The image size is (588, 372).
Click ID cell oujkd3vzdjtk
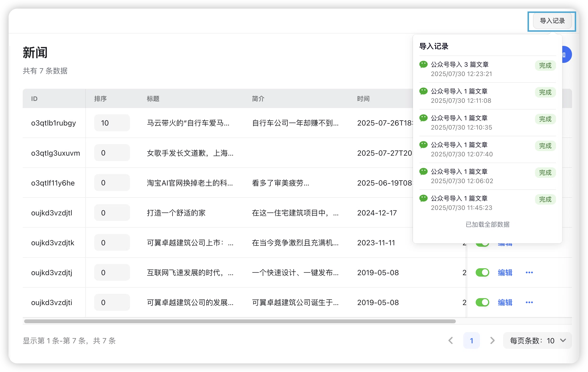[53, 243]
